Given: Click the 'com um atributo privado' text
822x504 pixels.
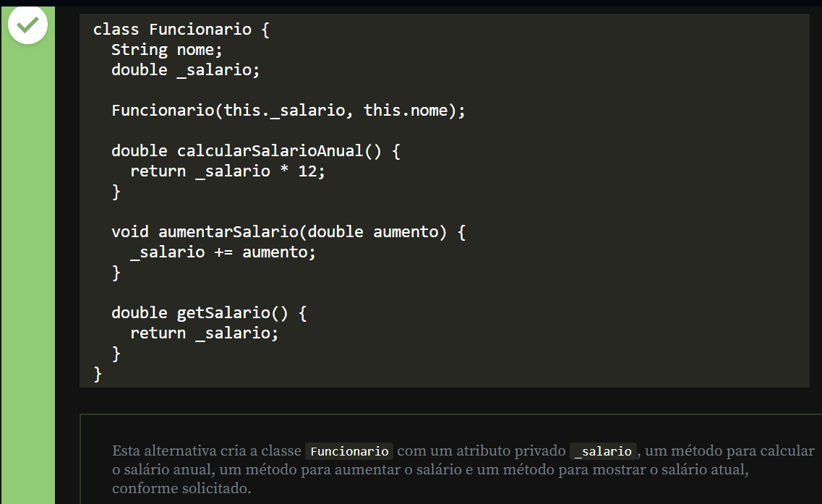Looking at the screenshot, I should coord(481,451).
